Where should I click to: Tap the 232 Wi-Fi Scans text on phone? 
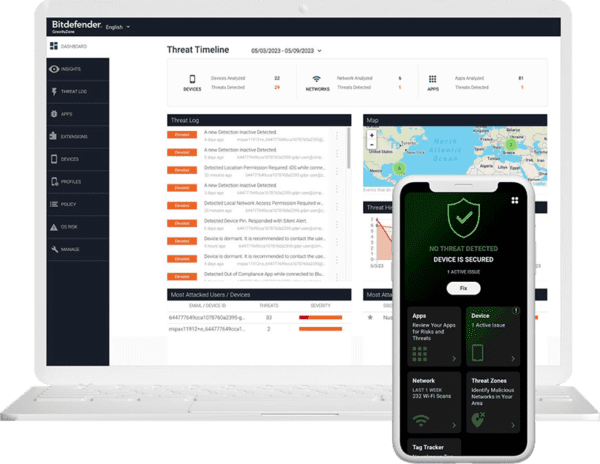point(432,396)
